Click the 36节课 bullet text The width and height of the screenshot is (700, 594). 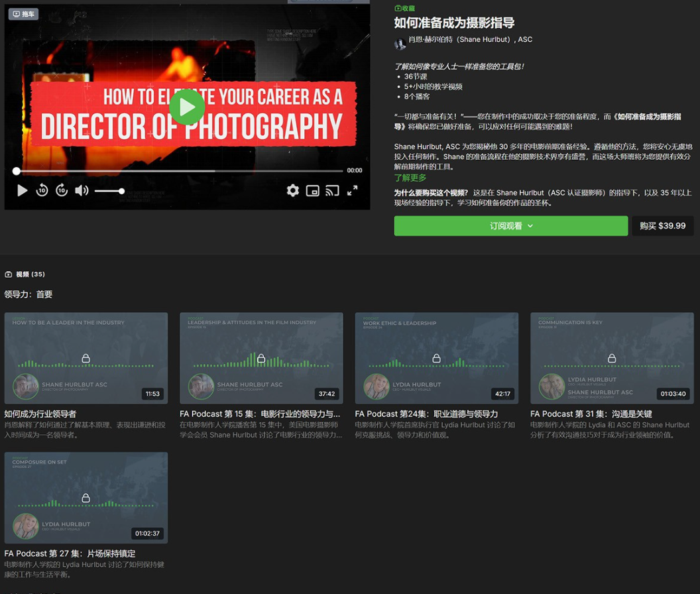[416, 76]
